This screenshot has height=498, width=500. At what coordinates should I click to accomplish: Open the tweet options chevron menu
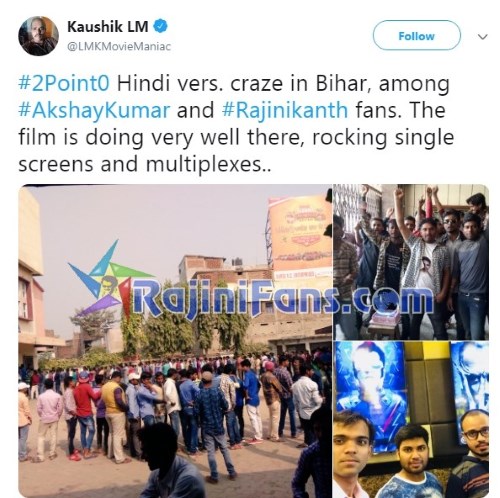(482, 36)
